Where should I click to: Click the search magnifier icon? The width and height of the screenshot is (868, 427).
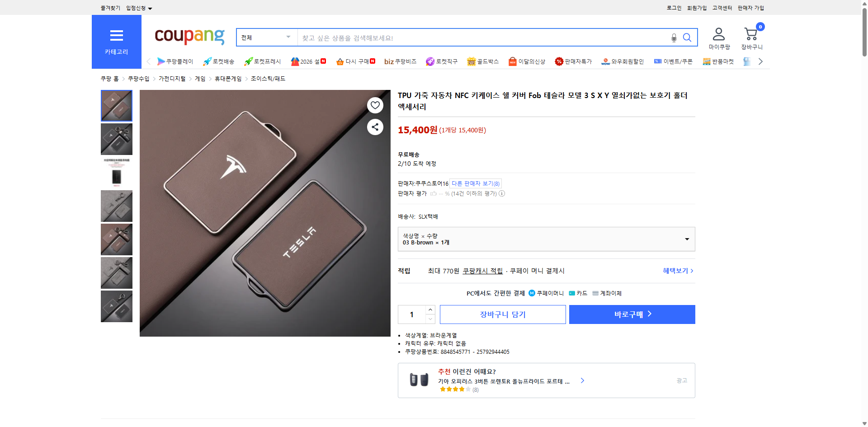click(x=687, y=38)
